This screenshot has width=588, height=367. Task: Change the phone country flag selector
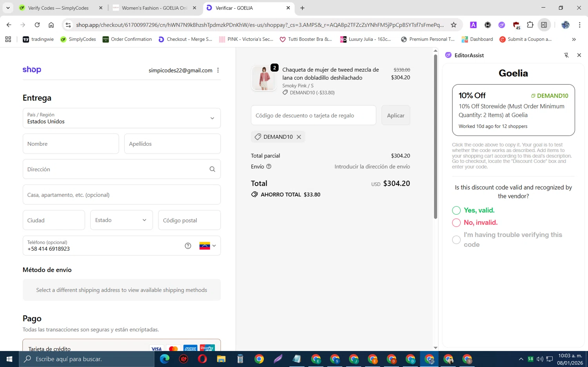[x=208, y=246]
